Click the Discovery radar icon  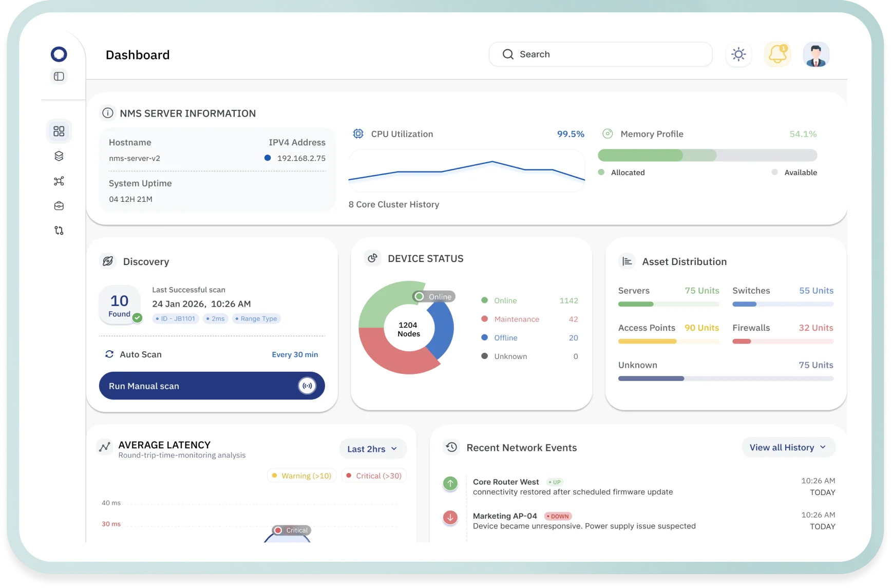point(108,261)
